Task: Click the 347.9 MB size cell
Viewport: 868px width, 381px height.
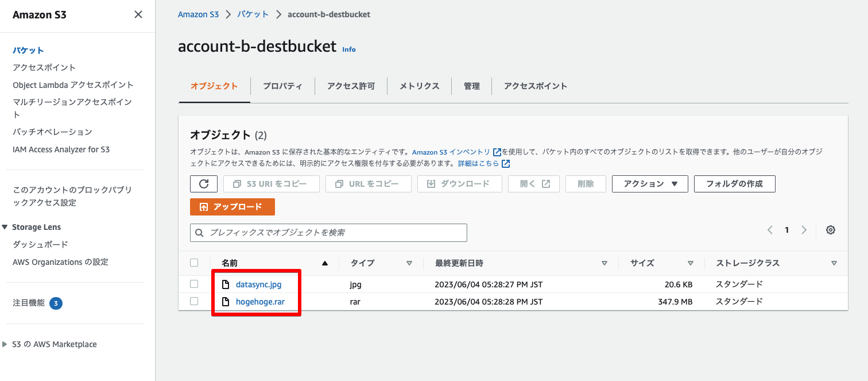Action: coord(675,301)
